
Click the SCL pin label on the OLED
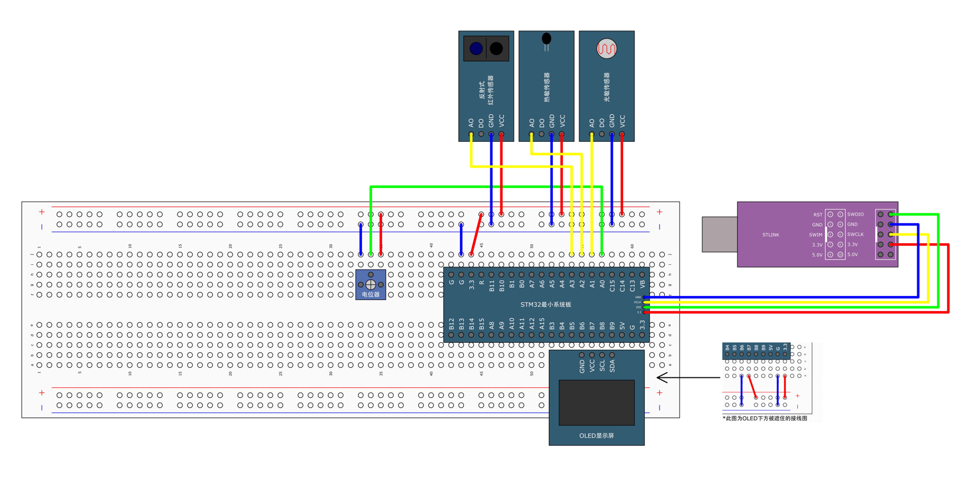point(602,366)
